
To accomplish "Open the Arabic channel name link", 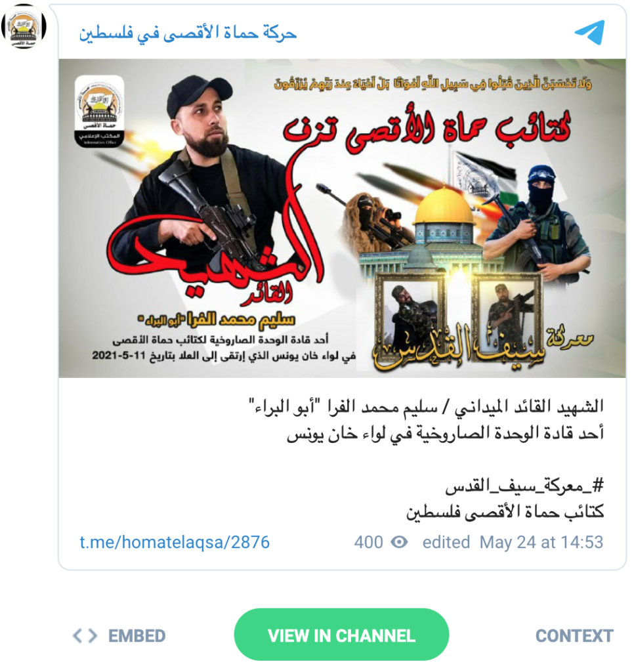I will [x=188, y=33].
